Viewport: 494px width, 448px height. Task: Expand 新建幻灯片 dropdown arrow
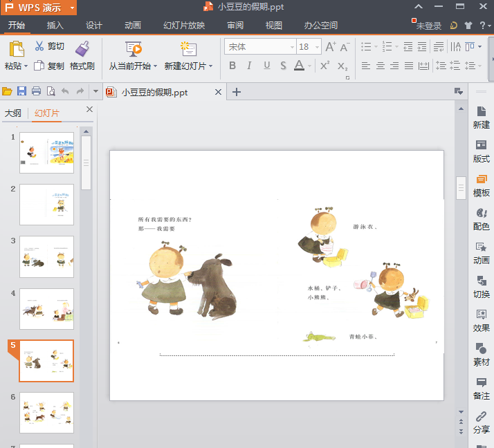(x=210, y=66)
